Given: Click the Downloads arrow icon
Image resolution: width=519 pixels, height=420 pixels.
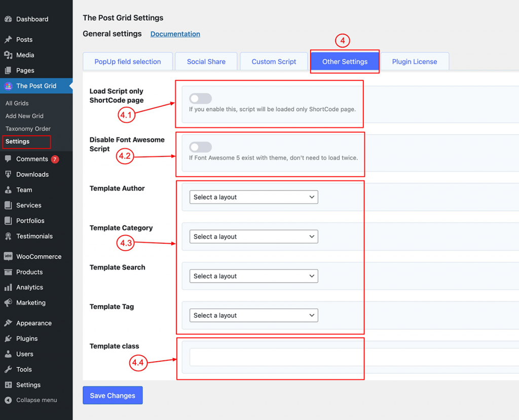Looking at the screenshot, I should 8,174.
